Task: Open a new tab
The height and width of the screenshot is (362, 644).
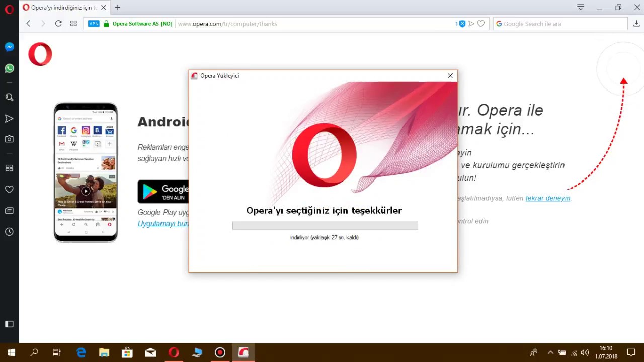Action: click(118, 8)
